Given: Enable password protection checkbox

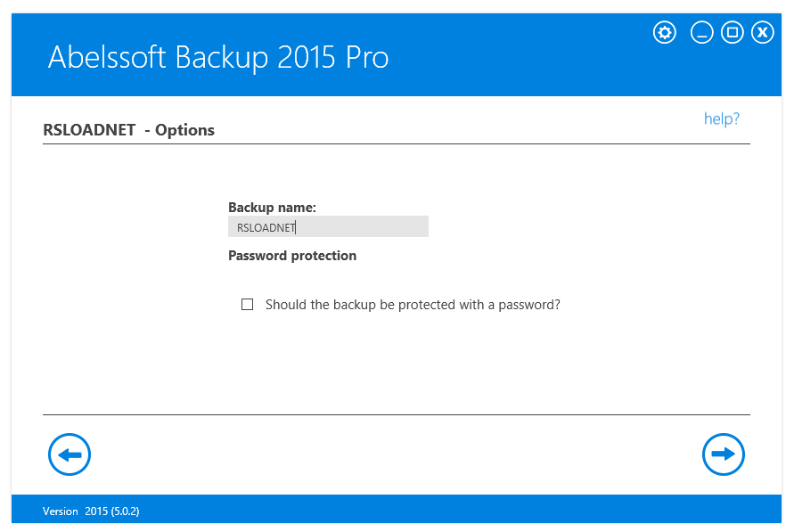Looking at the screenshot, I should point(248,305).
